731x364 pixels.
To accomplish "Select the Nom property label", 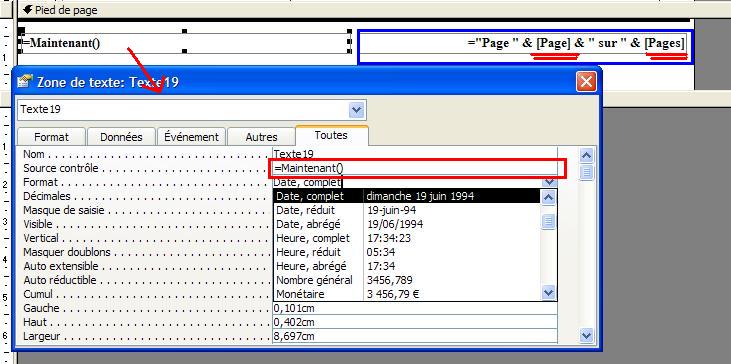I will [34, 154].
